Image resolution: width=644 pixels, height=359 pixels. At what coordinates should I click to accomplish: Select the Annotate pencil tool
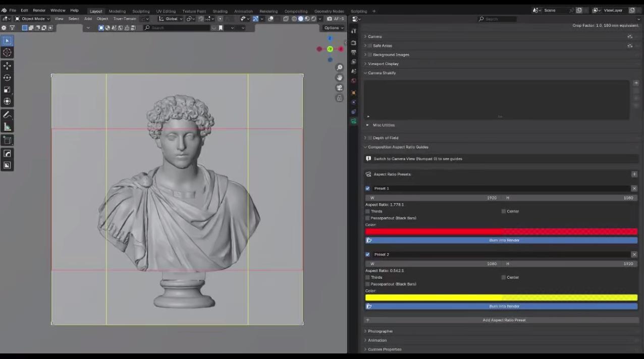7,115
